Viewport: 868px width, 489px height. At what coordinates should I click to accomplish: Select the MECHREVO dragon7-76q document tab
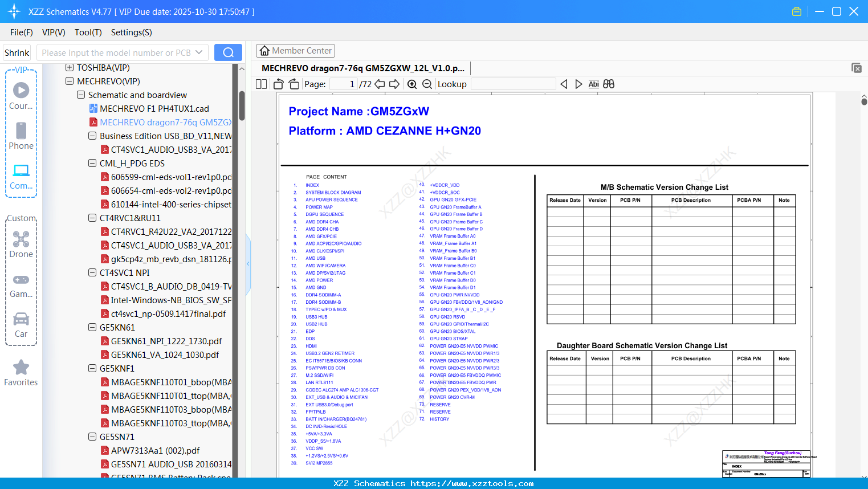(x=362, y=68)
